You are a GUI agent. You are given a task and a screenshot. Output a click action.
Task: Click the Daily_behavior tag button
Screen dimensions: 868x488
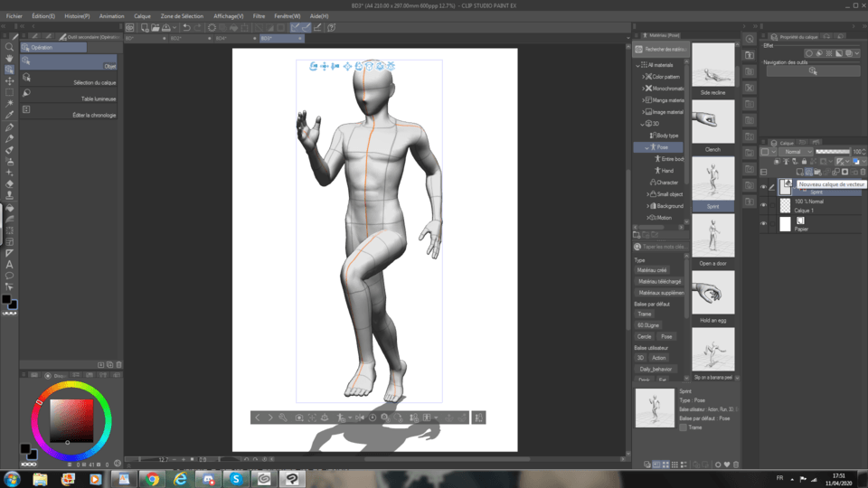tap(656, 369)
